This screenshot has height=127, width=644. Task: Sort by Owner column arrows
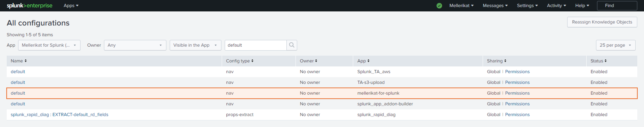pos(316,61)
